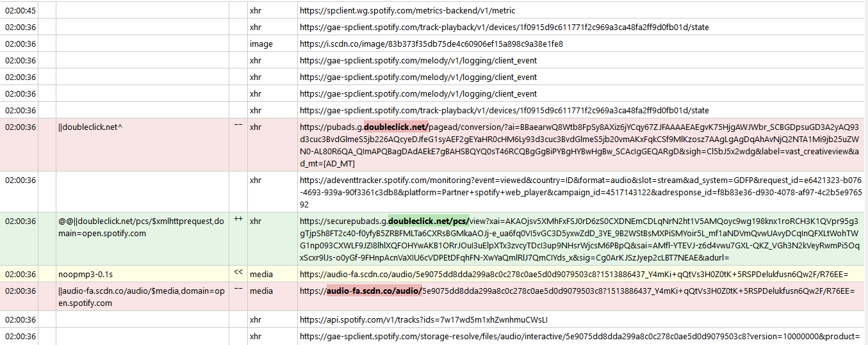Select the timestamp of the ||doubleclick.net^ row

(x=20, y=127)
